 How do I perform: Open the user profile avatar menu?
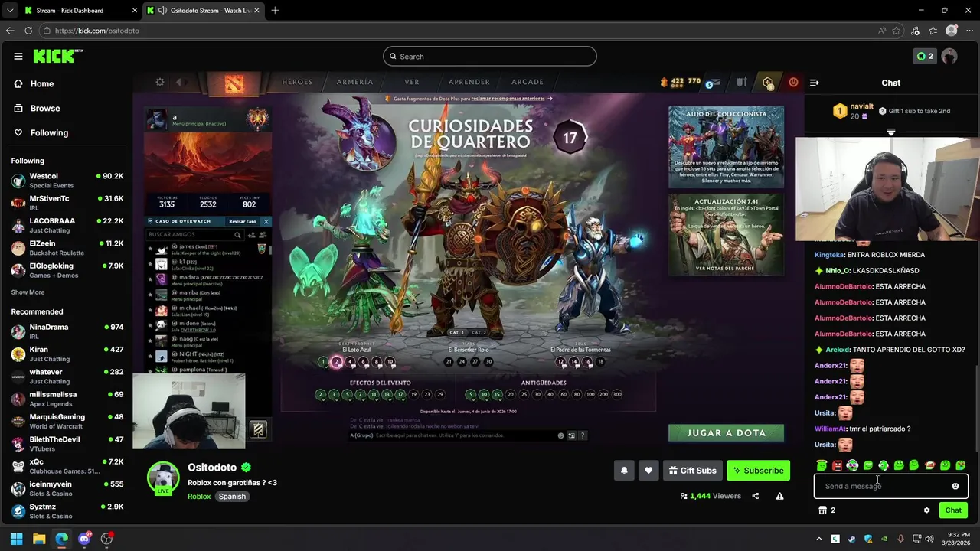point(949,56)
